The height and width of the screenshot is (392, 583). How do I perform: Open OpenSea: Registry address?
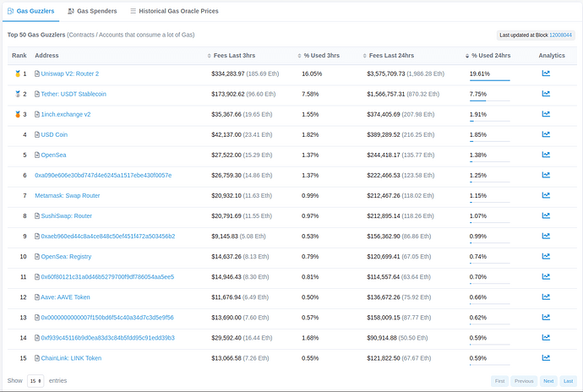tap(66, 257)
